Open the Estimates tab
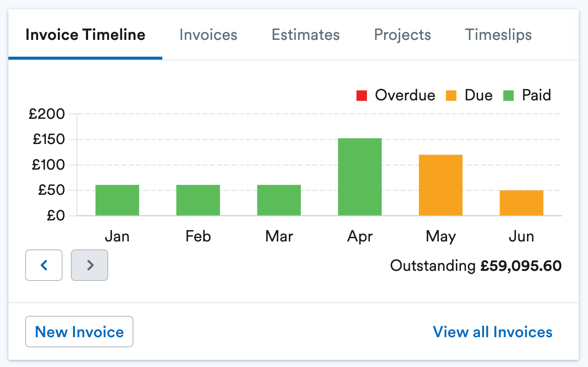Viewport: 588px width, 367px height. coord(306,34)
